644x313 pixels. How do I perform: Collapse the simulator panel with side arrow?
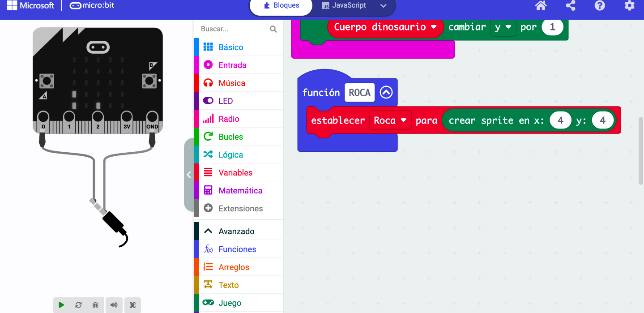pos(188,175)
